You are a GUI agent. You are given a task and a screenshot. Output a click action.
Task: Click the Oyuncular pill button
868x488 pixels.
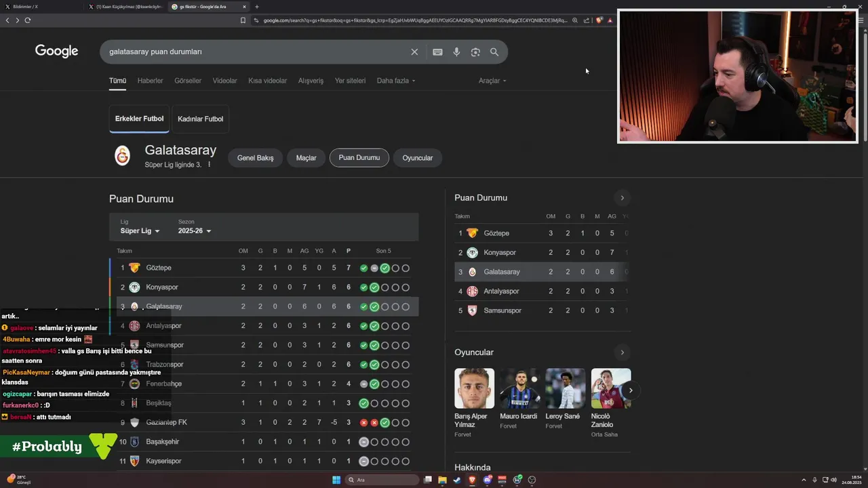click(418, 158)
